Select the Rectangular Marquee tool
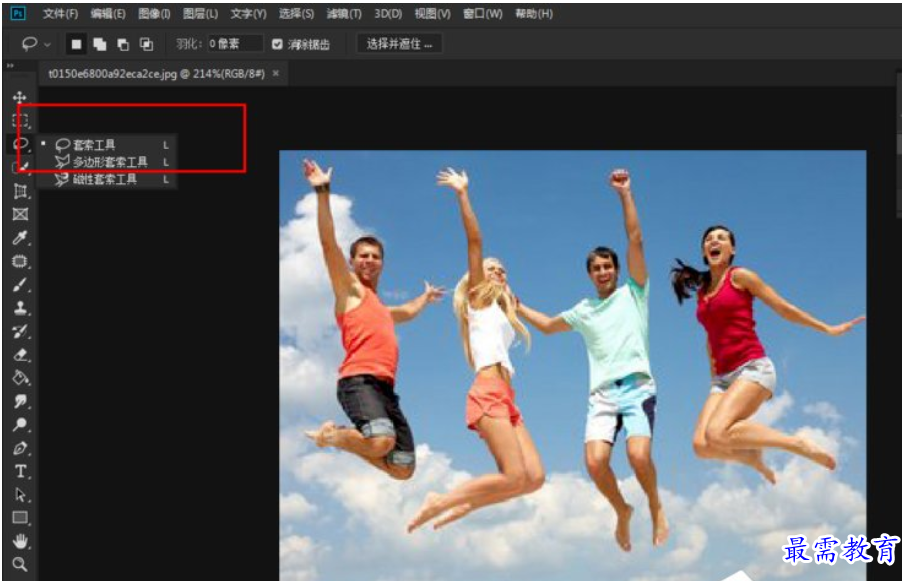 coord(20,120)
